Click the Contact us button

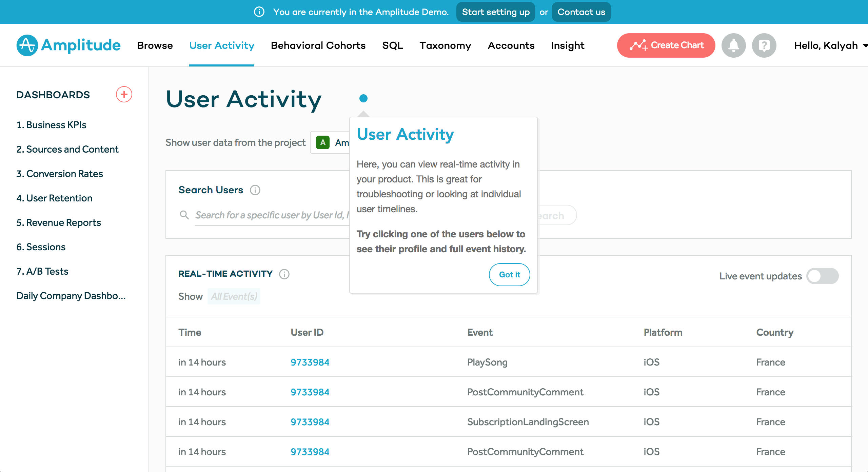[x=581, y=12]
